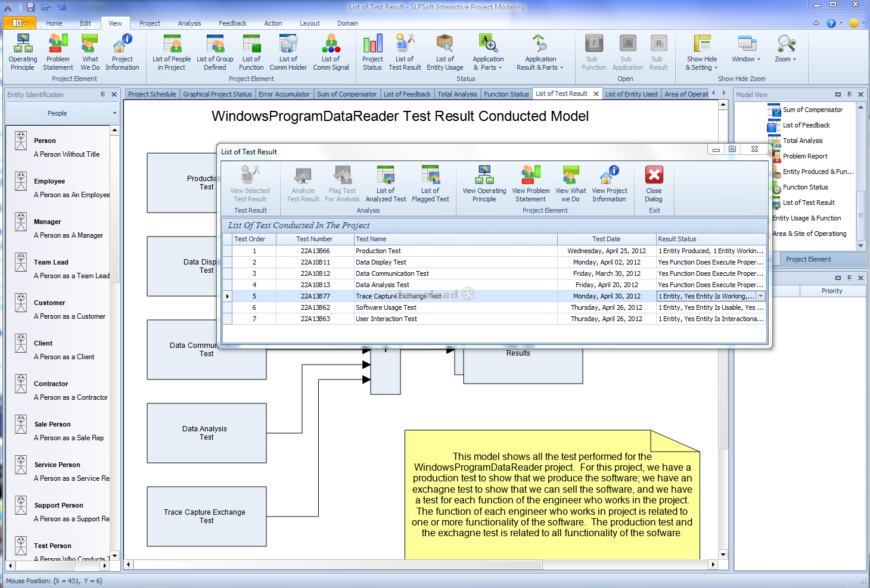Open the help question-mark icon
Viewport: 870px width, 588px height.
[831, 23]
